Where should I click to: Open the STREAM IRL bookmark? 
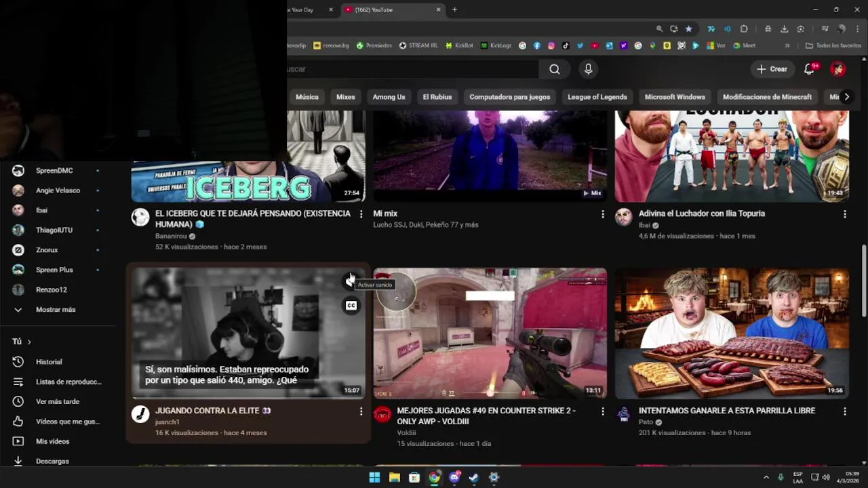418,45
